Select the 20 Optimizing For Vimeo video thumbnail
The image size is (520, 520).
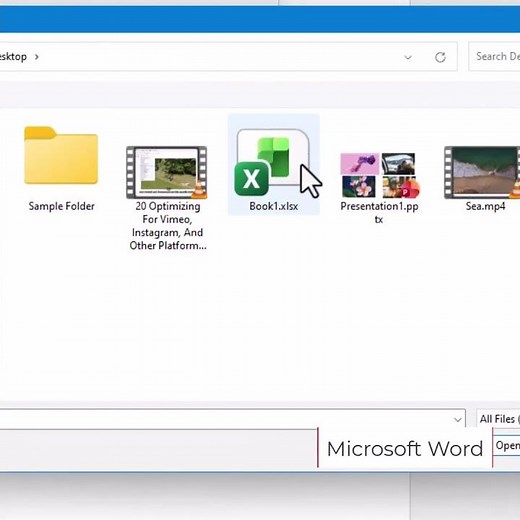[x=167, y=172]
